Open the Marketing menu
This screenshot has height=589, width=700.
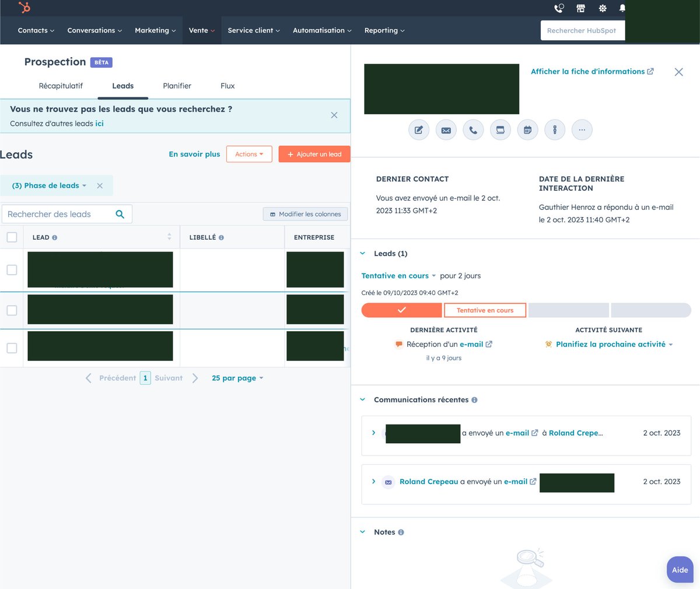(x=155, y=30)
